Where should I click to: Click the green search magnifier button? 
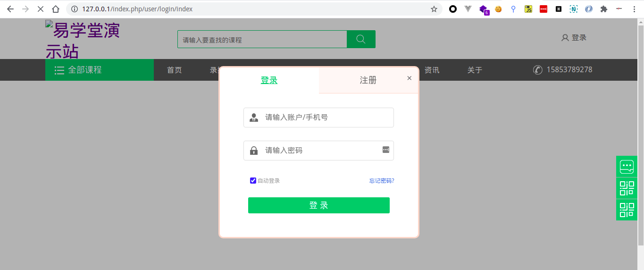point(361,39)
